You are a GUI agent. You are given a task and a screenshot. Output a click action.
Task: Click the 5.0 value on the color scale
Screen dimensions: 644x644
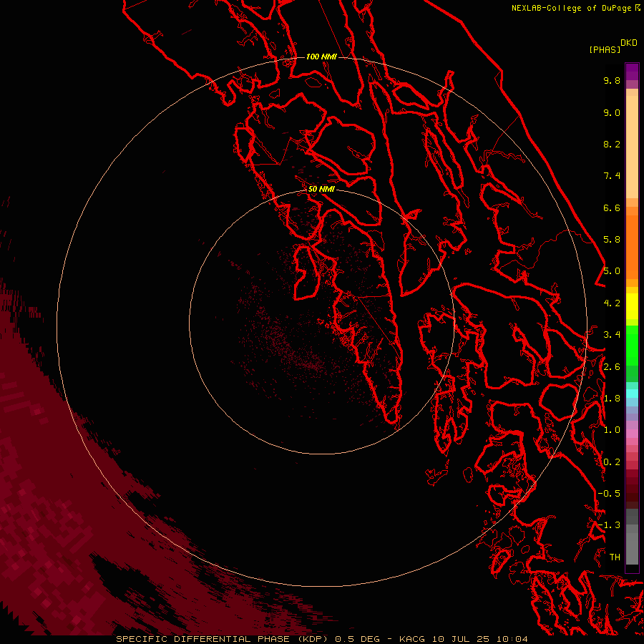[x=612, y=271]
